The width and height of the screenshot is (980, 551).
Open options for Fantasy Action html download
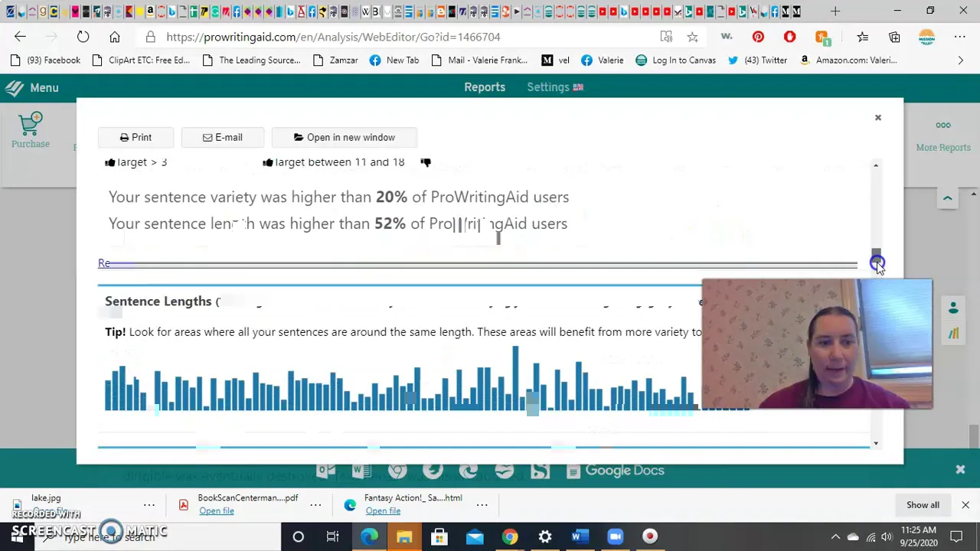pos(482,505)
